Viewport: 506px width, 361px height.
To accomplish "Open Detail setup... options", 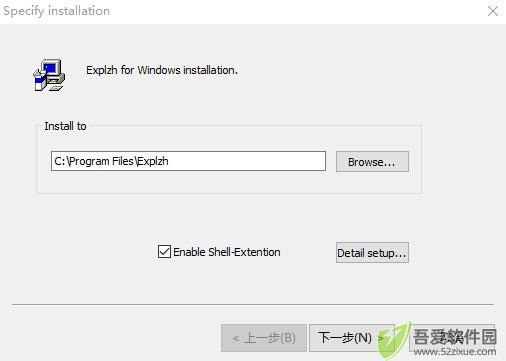I will click(x=372, y=253).
